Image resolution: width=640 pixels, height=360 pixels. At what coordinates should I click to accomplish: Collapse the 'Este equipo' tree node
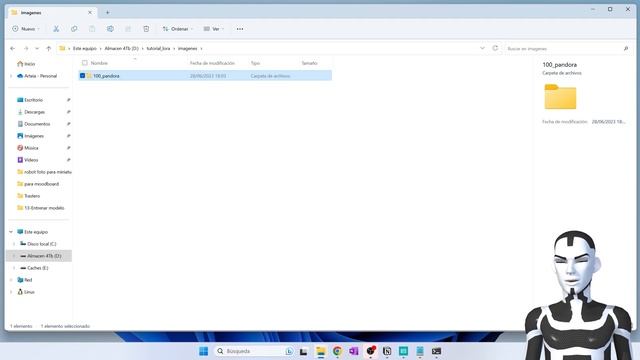click(11, 232)
